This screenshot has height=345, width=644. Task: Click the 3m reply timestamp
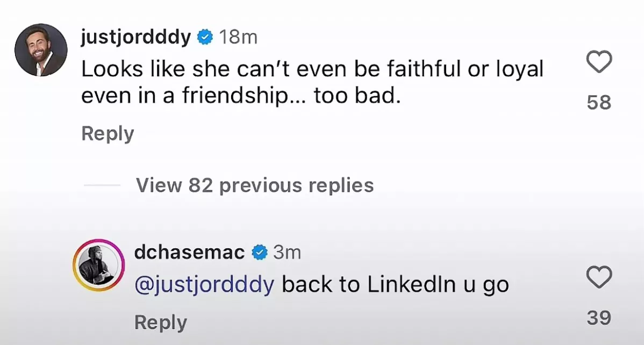287,251
